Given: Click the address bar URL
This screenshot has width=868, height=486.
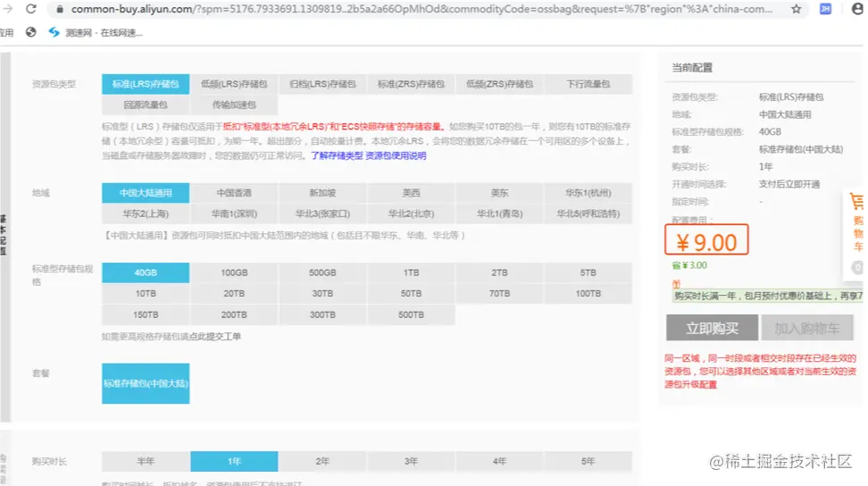Looking at the screenshot, I should (x=421, y=9).
